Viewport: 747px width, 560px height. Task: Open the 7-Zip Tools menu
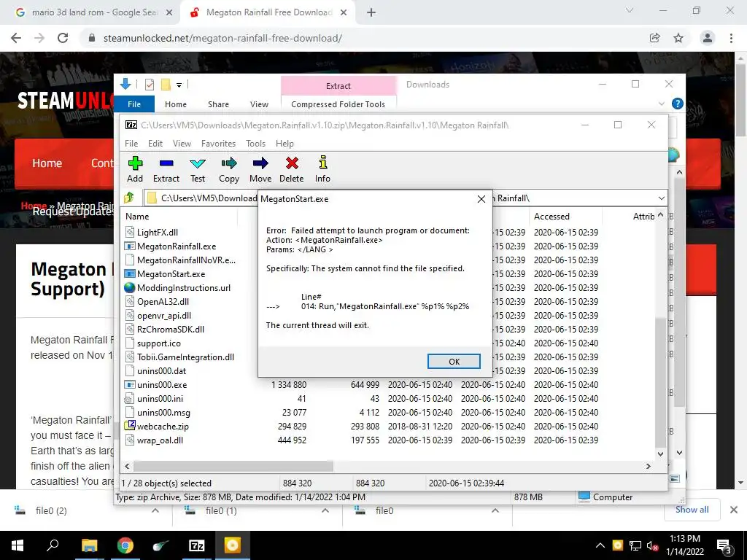click(255, 144)
